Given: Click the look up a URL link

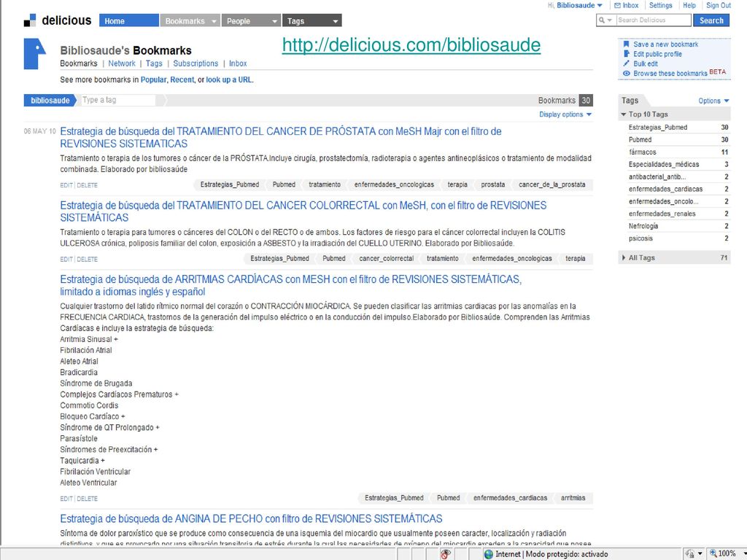Looking at the screenshot, I should tap(229, 79).
